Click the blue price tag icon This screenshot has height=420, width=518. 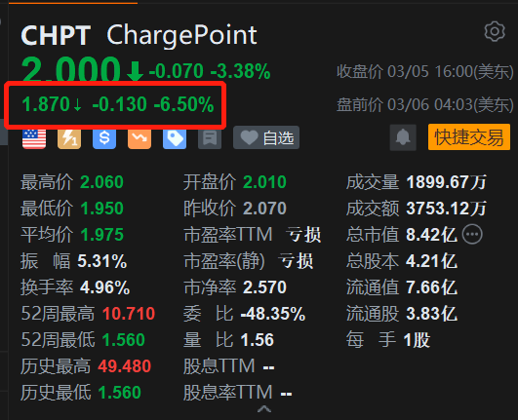(x=175, y=138)
